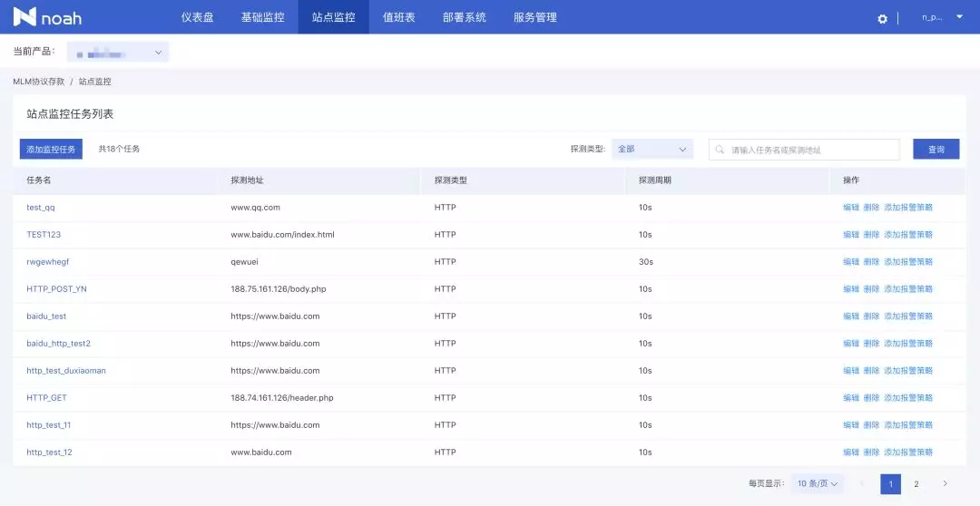Click 添加报警策略 for rwgewhegf row

[x=908, y=262]
